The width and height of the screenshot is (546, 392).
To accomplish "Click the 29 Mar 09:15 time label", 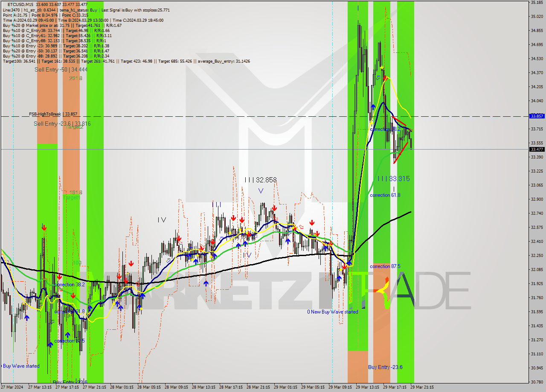I will [340, 388].
